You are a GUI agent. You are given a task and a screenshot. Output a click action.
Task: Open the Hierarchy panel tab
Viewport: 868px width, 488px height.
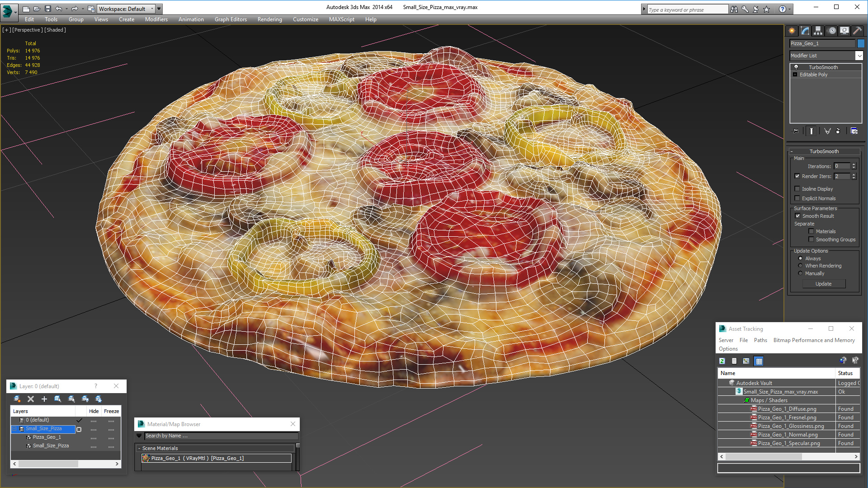[x=818, y=31]
